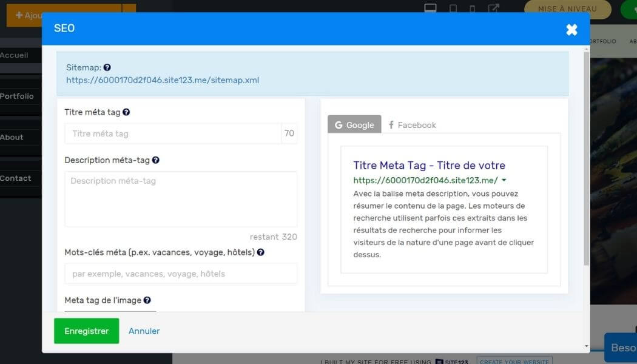The image size is (637, 364).
Task: Show help for Description méta-tag
Action: pos(155,160)
